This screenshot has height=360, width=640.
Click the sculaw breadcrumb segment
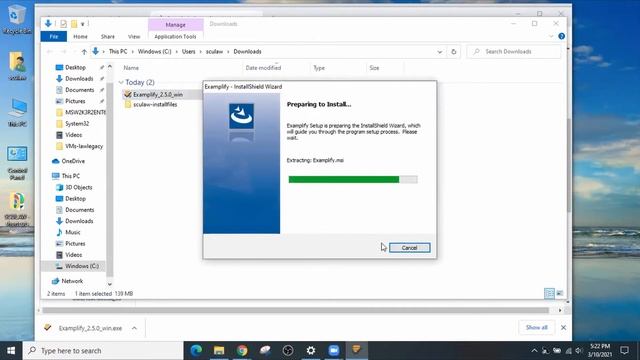click(x=214, y=52)
